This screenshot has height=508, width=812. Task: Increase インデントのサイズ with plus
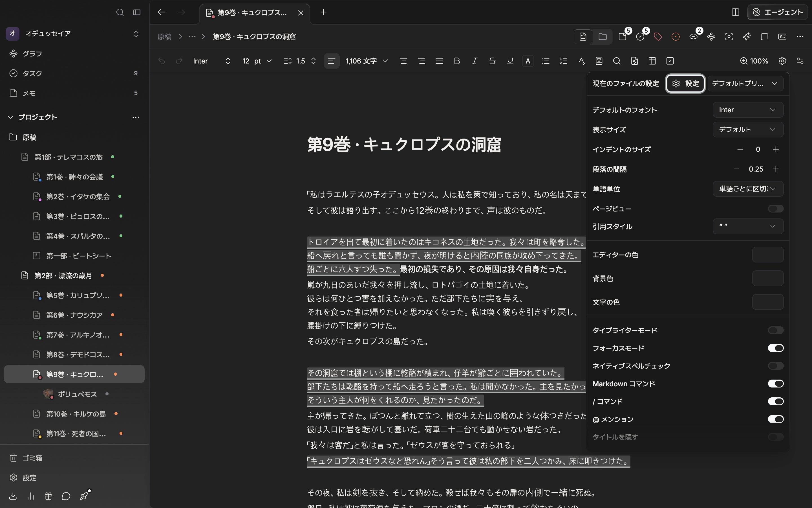(x=775, y=149)
